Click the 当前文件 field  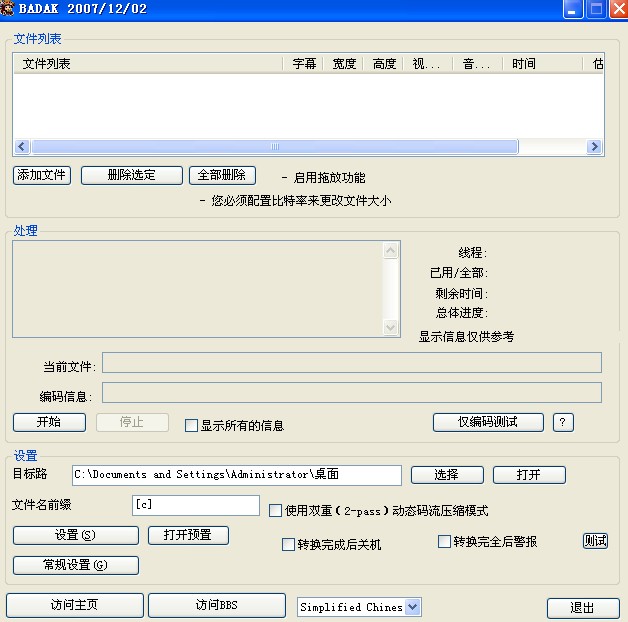352,362
